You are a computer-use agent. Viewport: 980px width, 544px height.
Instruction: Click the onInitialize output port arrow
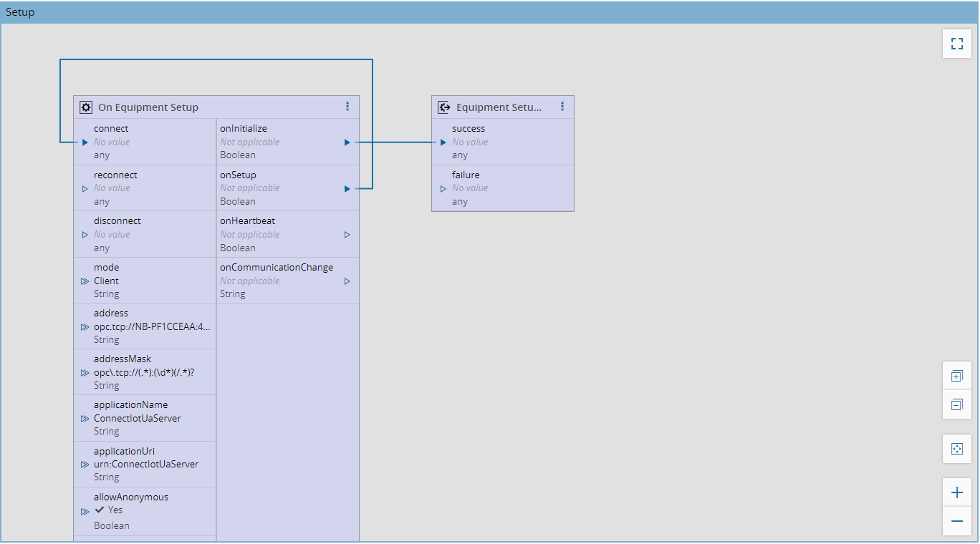(x=347, y=142)
